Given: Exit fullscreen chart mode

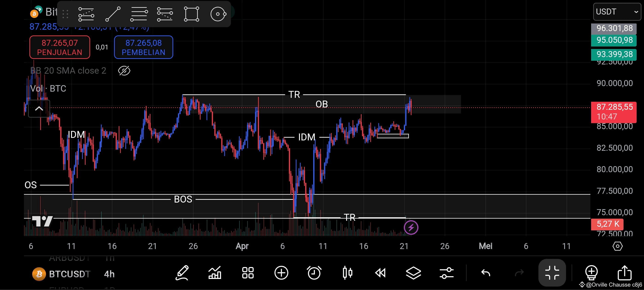Looking at the screenshot, I should [552, 273].
